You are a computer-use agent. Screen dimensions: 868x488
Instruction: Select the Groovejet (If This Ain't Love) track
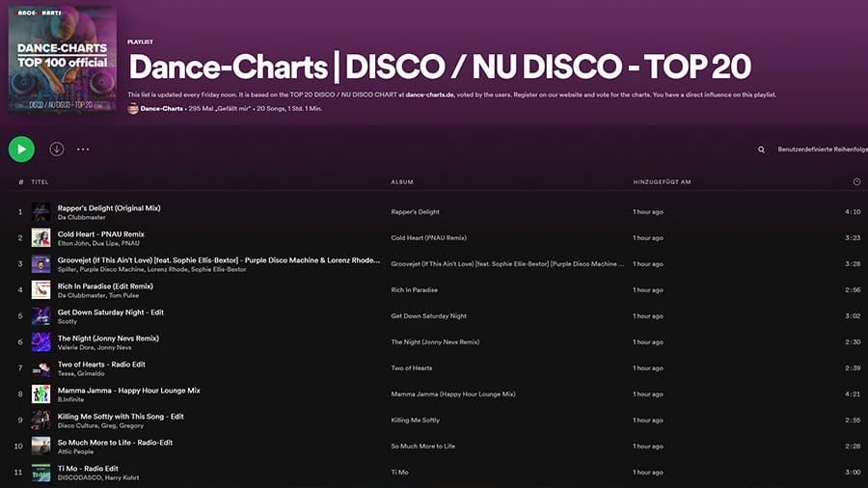coord(219,260)
